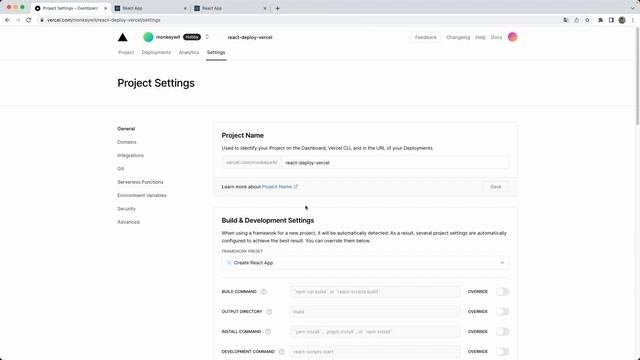Open the Deployments tab
Screen dimensions: 640x360
click(156, 52)
